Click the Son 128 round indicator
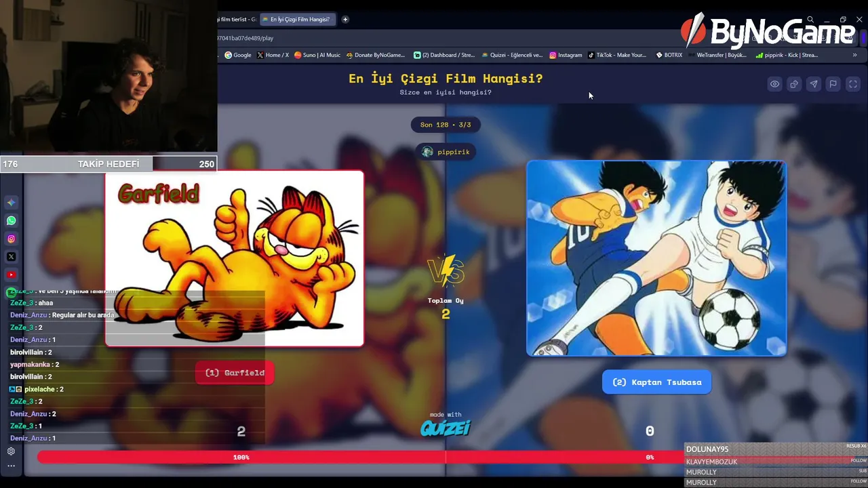The image size is (868, 488). click(446, 125)
